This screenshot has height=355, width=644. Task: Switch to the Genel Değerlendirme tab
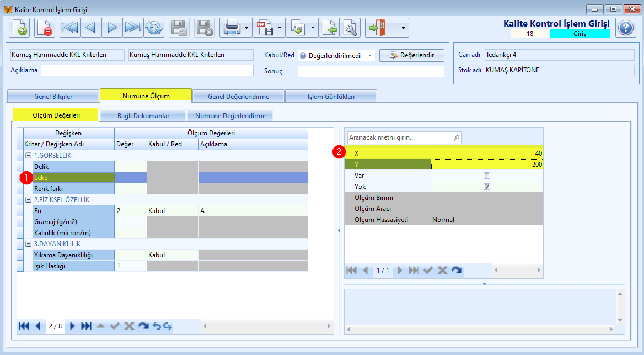point(239,96)
